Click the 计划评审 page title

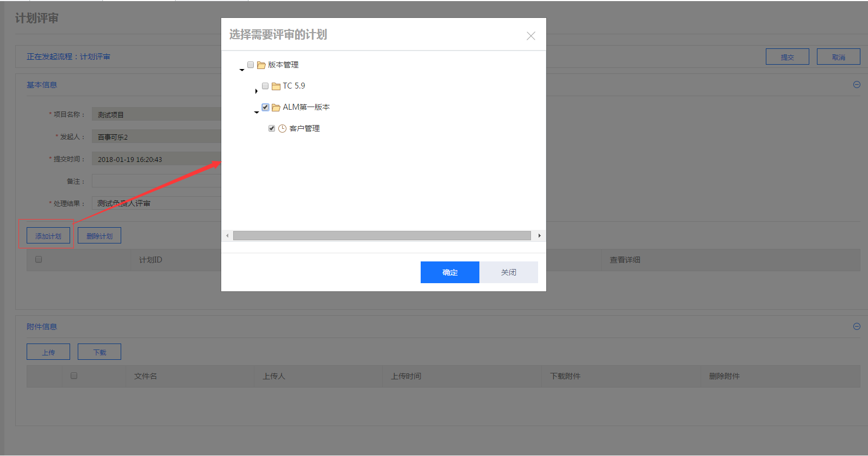[x=37, y=18]
